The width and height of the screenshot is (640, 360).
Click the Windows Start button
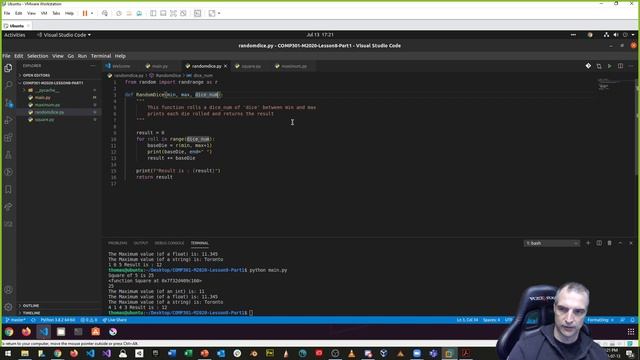point(8,353)
